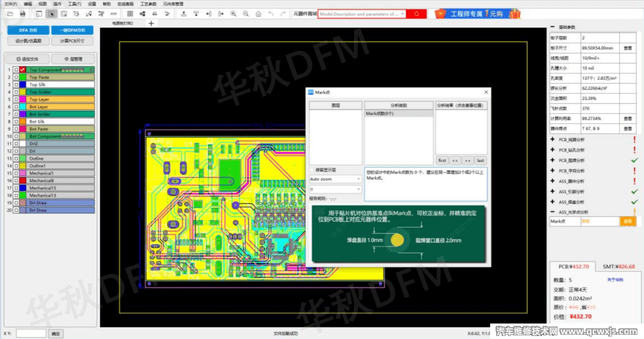The image size is (644, 339).
Task: Add a new tab with plus icon
Action: [151, 23]
